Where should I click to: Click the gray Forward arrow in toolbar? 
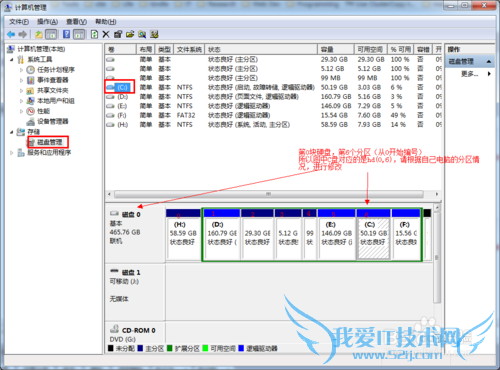[x=23, y=34]
